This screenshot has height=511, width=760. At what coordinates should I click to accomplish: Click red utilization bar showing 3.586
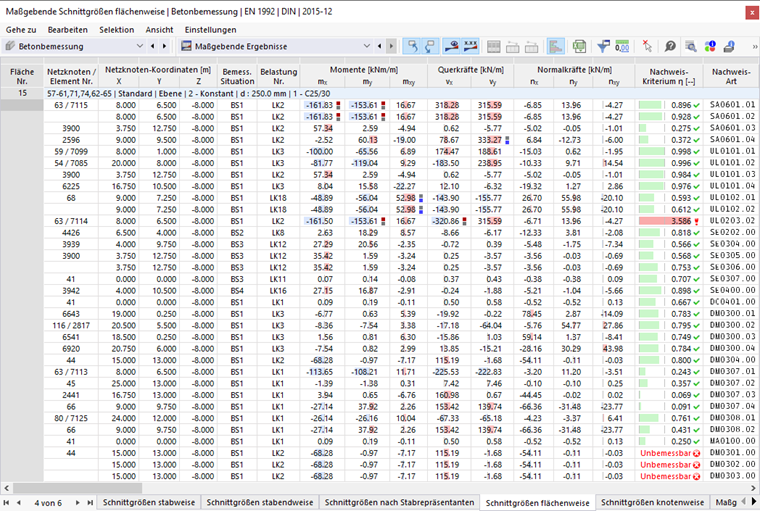664,221
